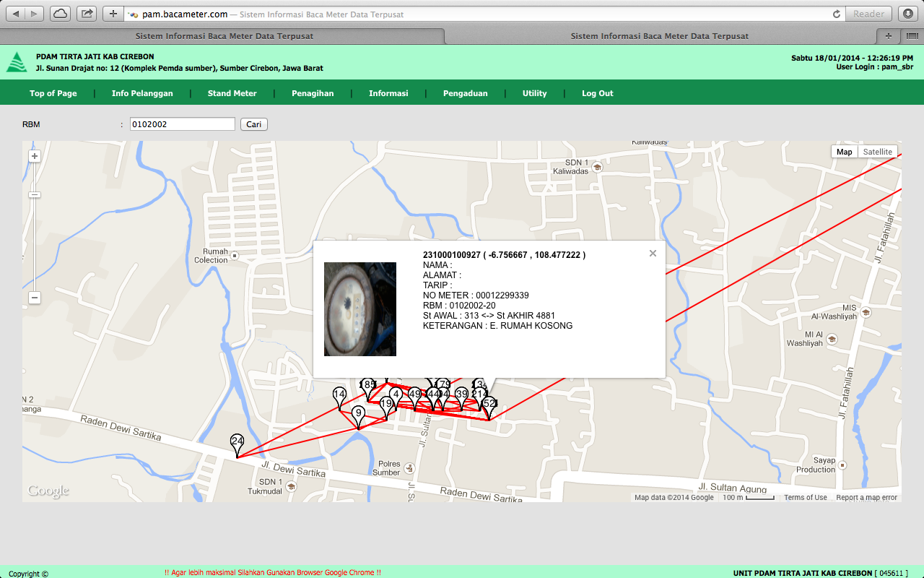Enable Reader mode in the address bar

point(868,14)
